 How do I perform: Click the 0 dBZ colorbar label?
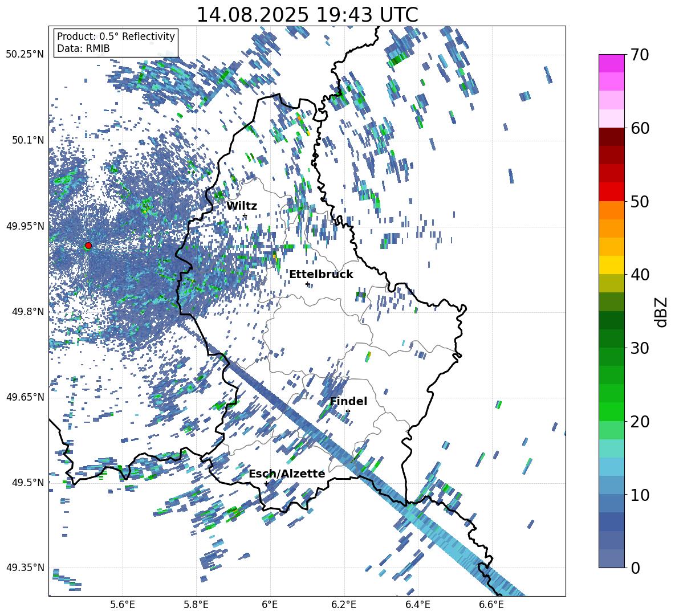(635, 568)
